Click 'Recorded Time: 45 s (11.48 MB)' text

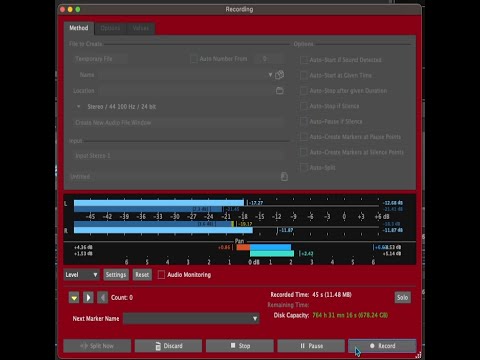tap(311, 295)
